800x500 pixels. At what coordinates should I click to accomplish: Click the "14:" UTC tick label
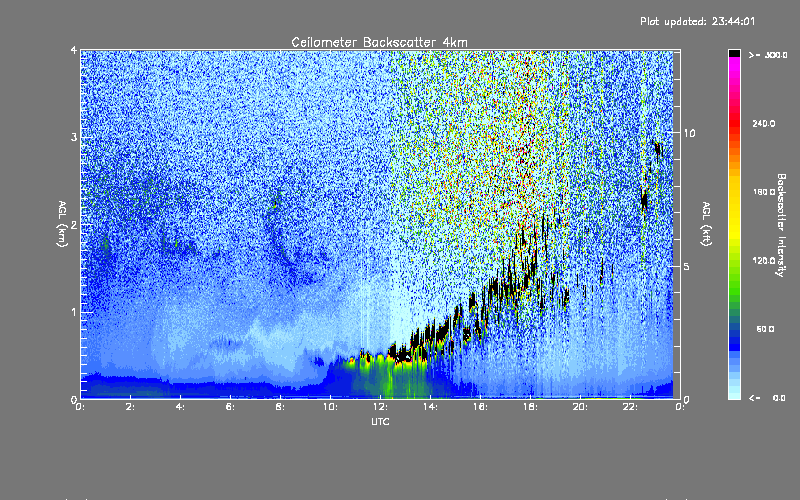pyautogui.click(x=430, y=407)
